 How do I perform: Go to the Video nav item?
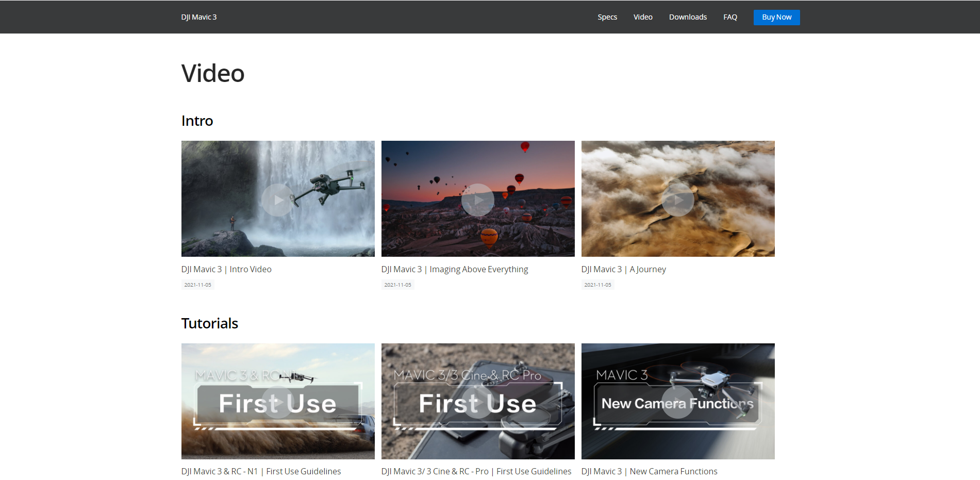[x=643, y=17]
